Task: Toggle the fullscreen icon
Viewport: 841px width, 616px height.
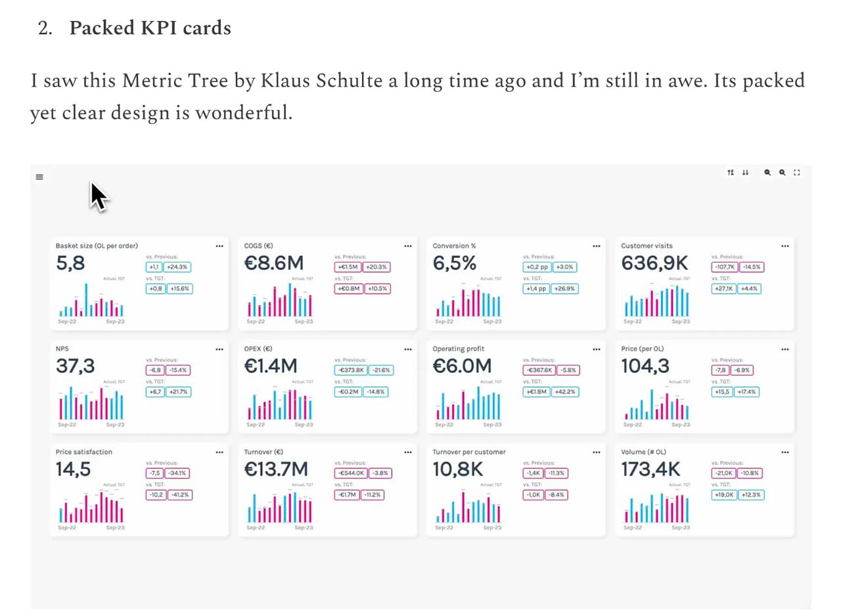Action: (x=797, y=173)
